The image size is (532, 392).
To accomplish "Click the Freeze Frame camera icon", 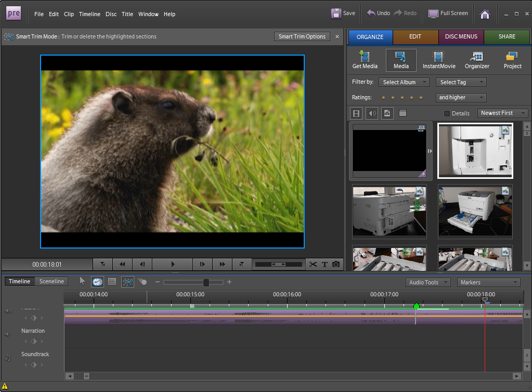I will point(336,265).
